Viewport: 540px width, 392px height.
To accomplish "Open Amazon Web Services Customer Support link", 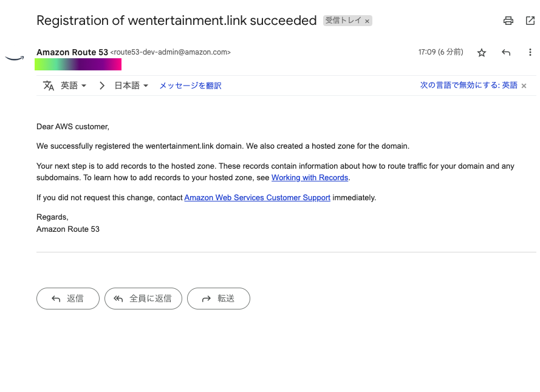I will 257,197.
